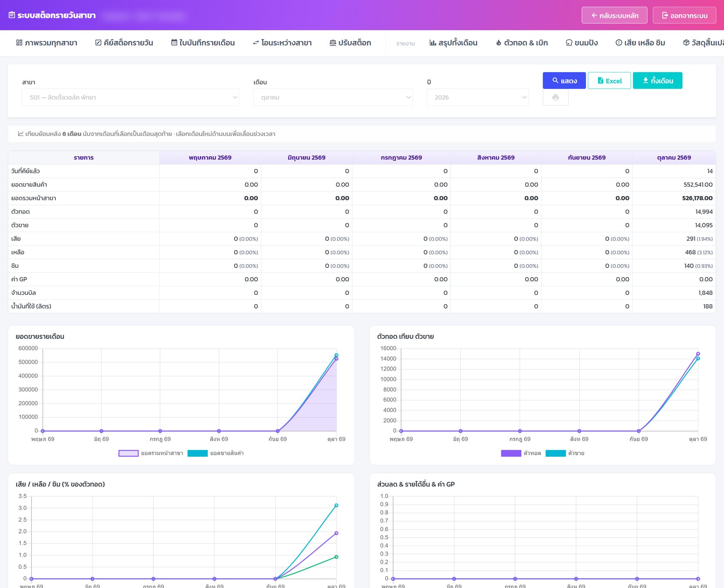This screenshot has width=724, height=588.
Task: Click the grid icon of ภาพรวมทุกสาขา
Action: [x=19, y=43]
